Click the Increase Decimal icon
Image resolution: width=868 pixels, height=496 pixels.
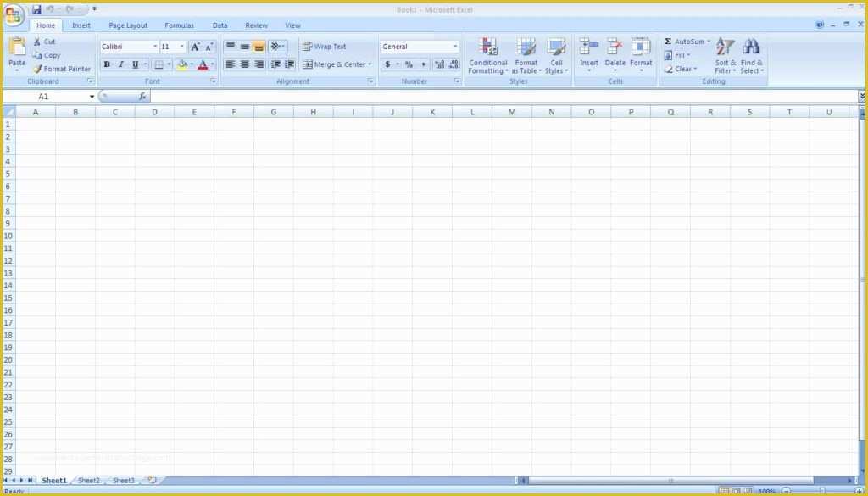point(440,64)
